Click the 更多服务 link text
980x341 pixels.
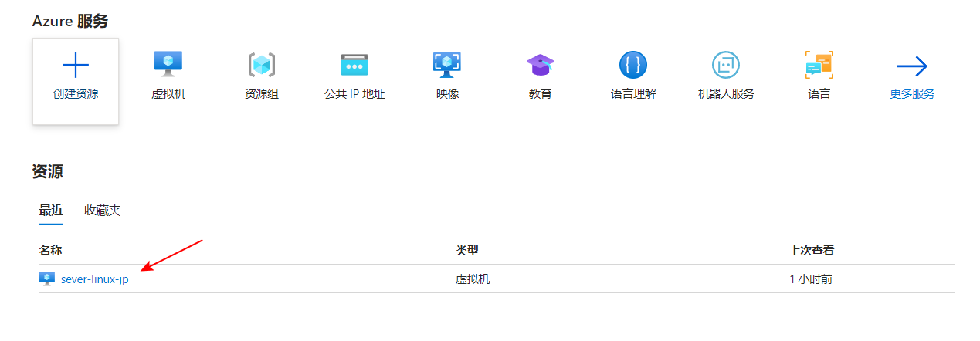[x=912, y=94]
